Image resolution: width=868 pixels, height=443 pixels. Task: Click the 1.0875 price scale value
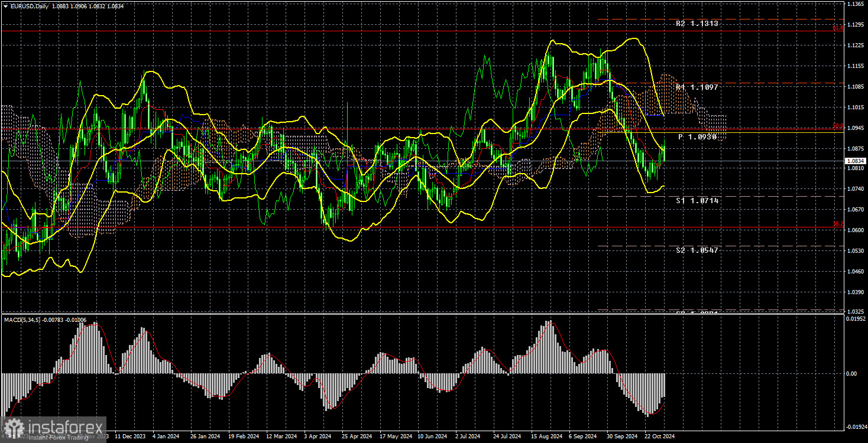coord(854,148)
